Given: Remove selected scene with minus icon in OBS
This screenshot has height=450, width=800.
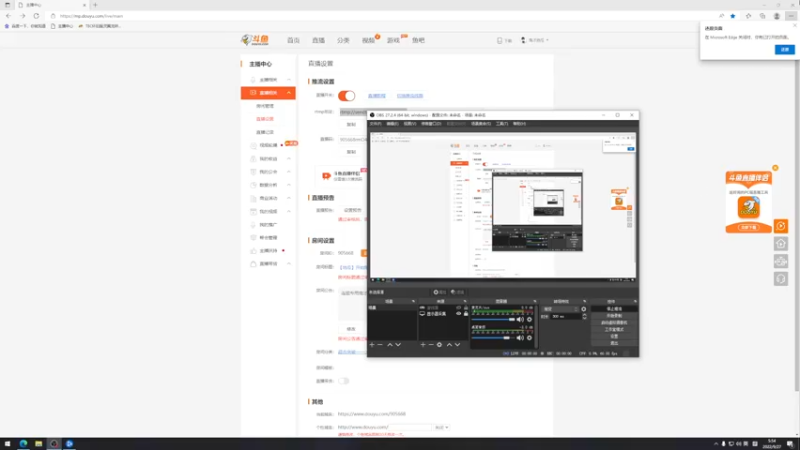Looking at the screenshot, I should (380, 345).
